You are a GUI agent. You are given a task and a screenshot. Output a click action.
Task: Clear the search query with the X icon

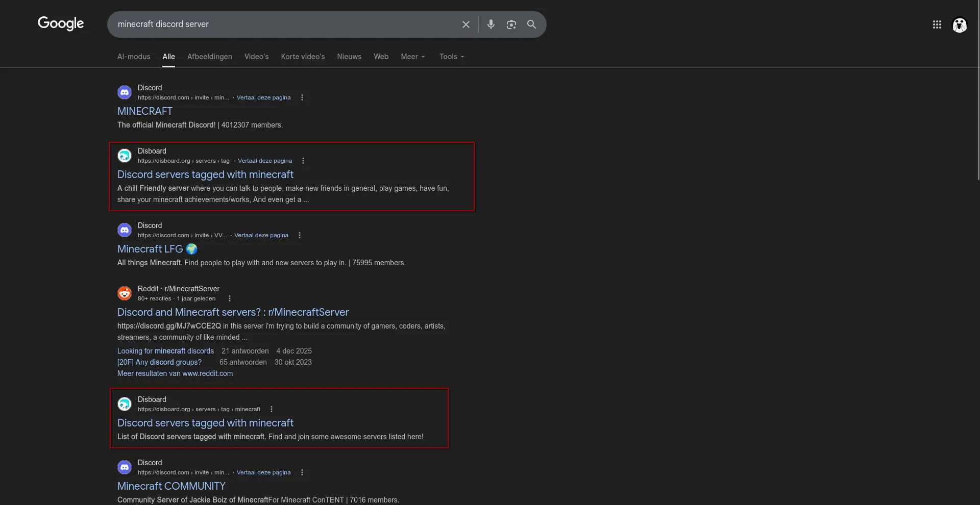[x=466, y=24]
